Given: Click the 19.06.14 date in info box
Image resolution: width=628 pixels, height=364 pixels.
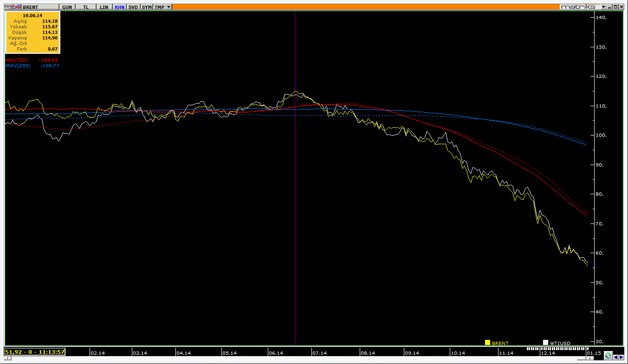Looking at the screenshot, I should (x=32, y=15).
